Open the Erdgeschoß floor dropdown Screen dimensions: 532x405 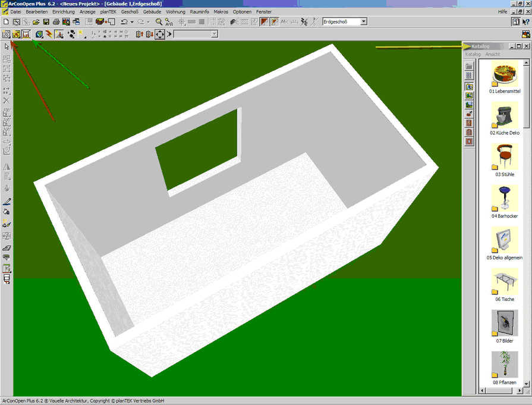coord(363,22)
